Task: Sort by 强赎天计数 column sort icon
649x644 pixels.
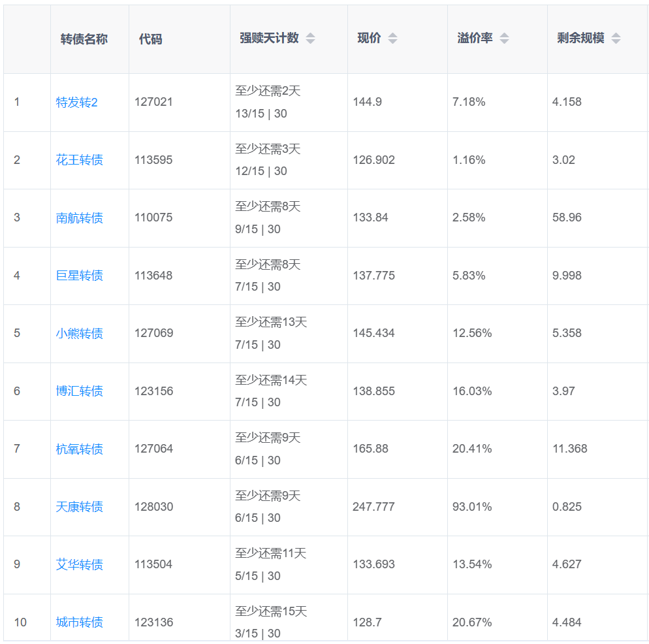Action: coord(310,39)
